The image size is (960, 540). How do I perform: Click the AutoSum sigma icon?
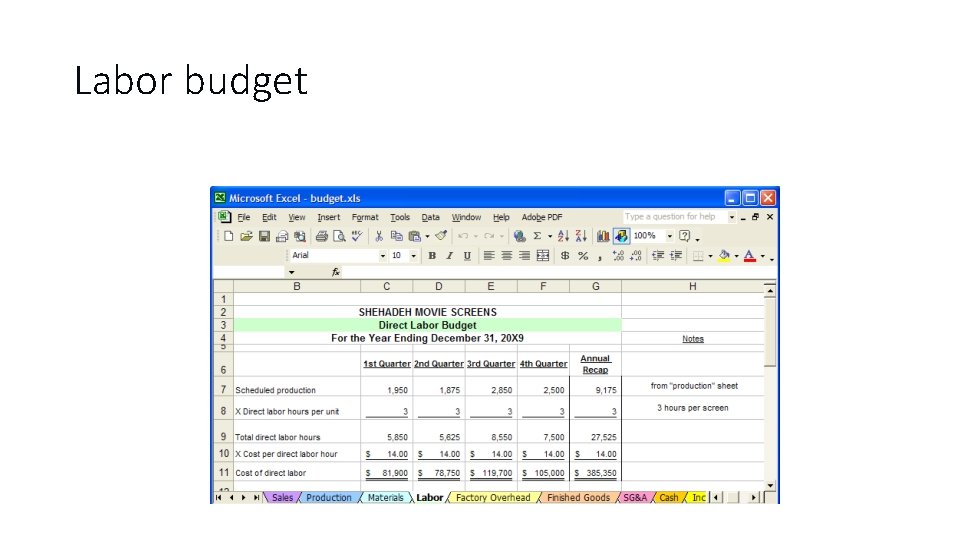click(x=537, y=236)
